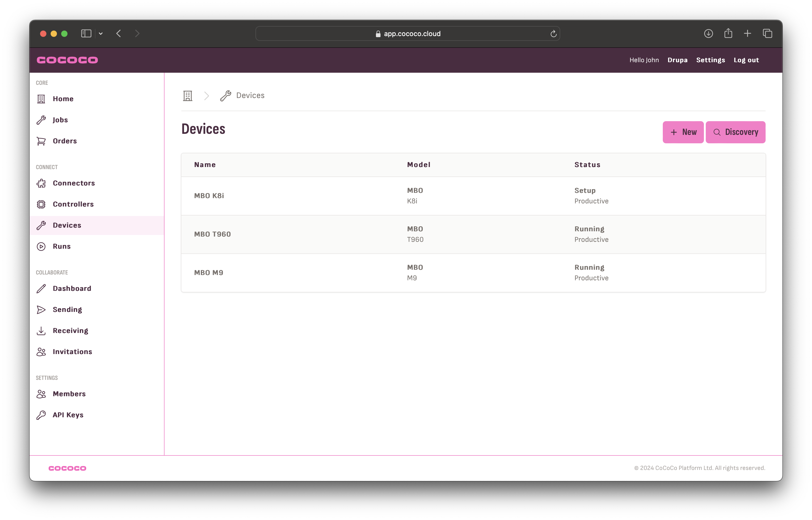Viewport: 812px width, 520px height.
Task: Open Safari downloads icon in toolbar
Action: (x=709, y=33)
